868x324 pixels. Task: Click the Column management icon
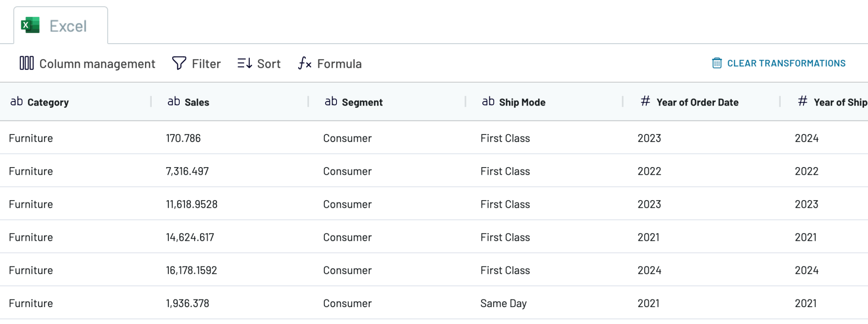(26, 63)
